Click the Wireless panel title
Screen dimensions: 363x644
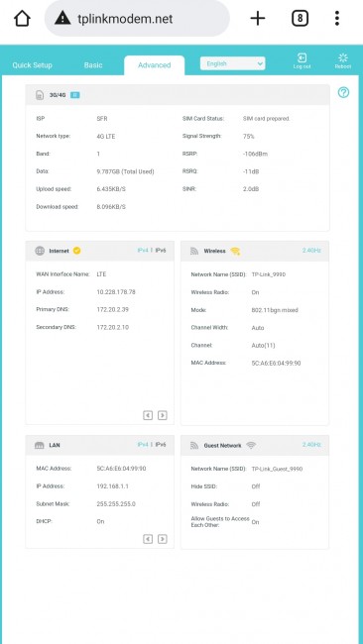214,251
